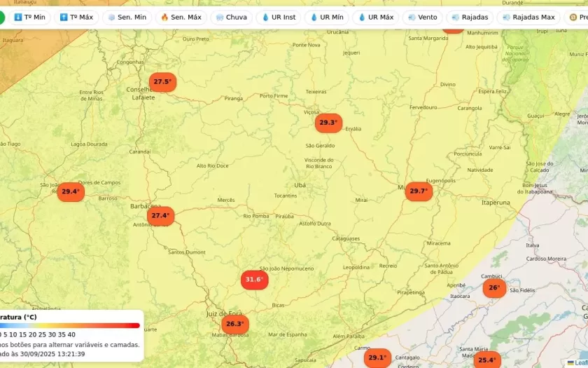This screenshot has height=368, width=588.
Task: Open the 29.3° marker near Viçosa
Action: [328, 123]
